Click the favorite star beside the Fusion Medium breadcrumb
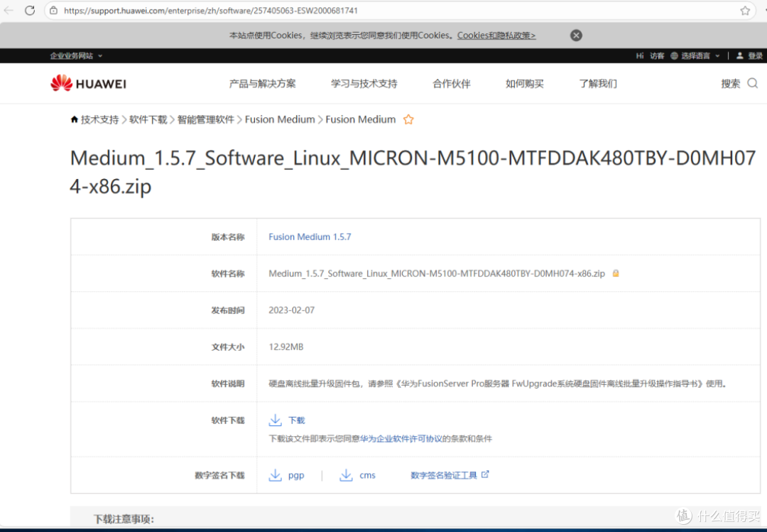The image size is (767, 532). point(408,119)
